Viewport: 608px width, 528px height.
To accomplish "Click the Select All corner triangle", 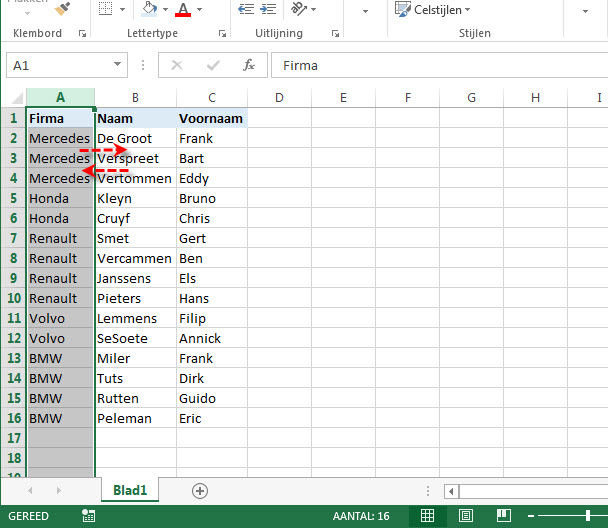I will [17, 97].
